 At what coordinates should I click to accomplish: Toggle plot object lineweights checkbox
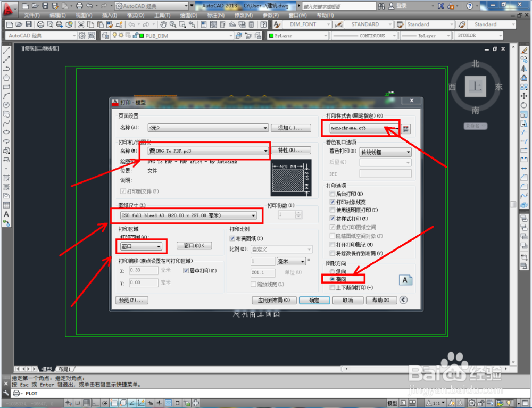332,202
